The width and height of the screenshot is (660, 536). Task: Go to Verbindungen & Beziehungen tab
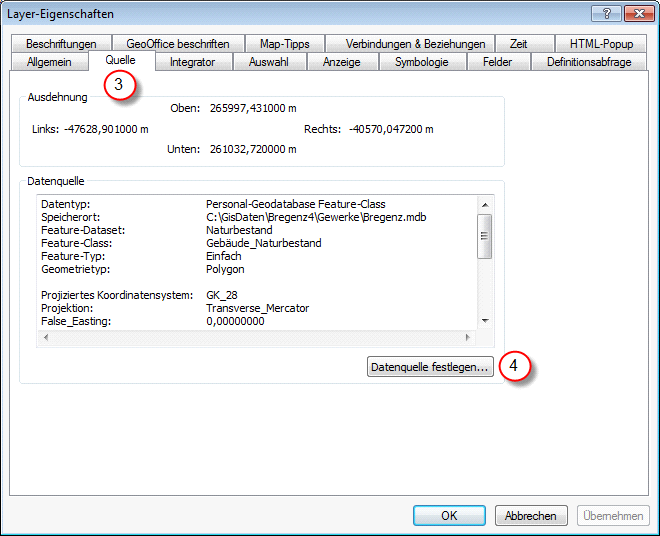tap(415, 44)
